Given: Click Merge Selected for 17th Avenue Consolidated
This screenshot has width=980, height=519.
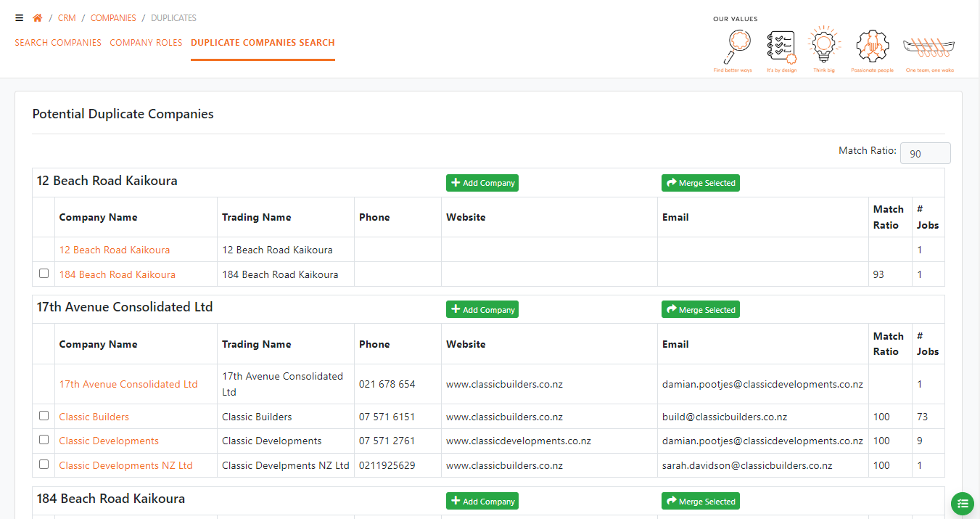Looking at the screenshot, I should pyautogui.click(x=701, y=310).
